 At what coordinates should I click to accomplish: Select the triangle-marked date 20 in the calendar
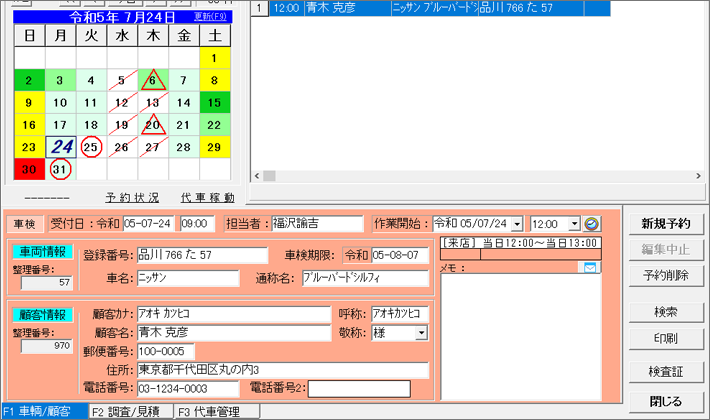(153, 125)
